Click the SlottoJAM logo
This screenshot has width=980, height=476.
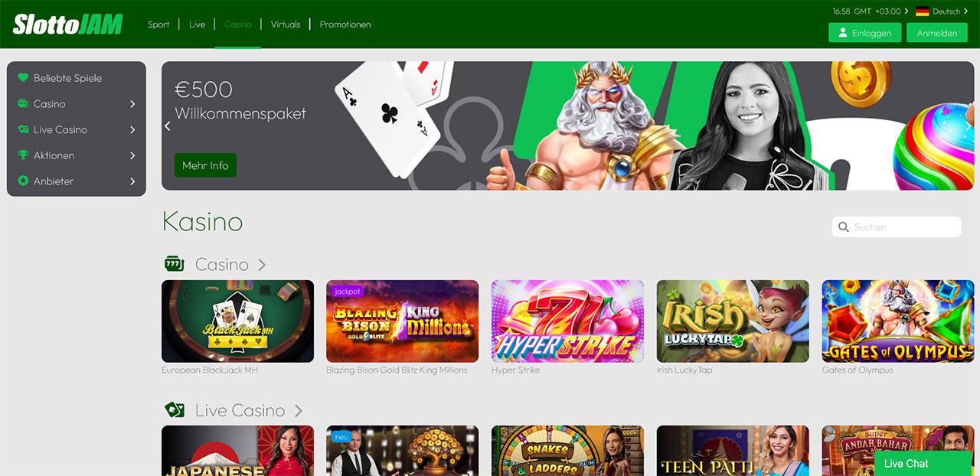pos(67,24)
